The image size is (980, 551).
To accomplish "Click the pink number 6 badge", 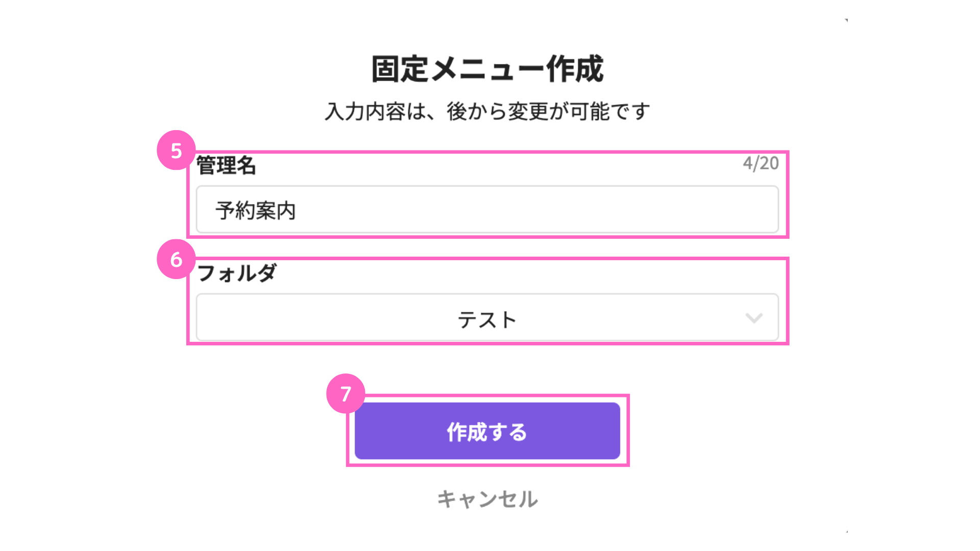I will (176, 259).
